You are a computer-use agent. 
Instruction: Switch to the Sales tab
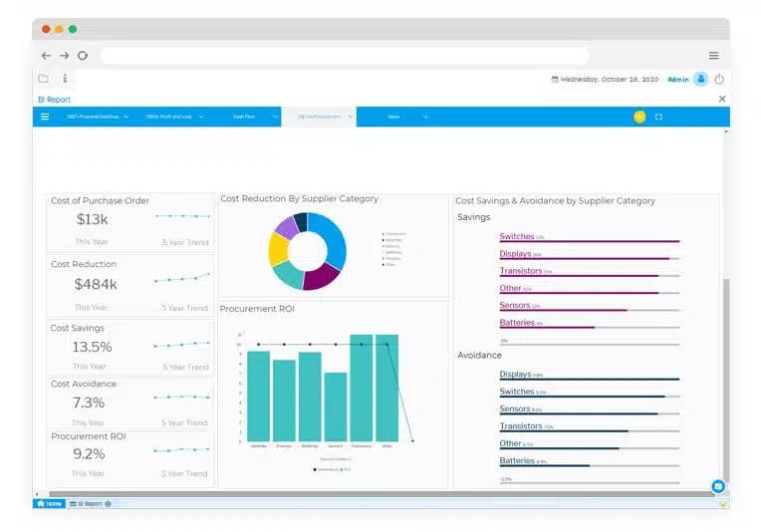coord(393,117)
